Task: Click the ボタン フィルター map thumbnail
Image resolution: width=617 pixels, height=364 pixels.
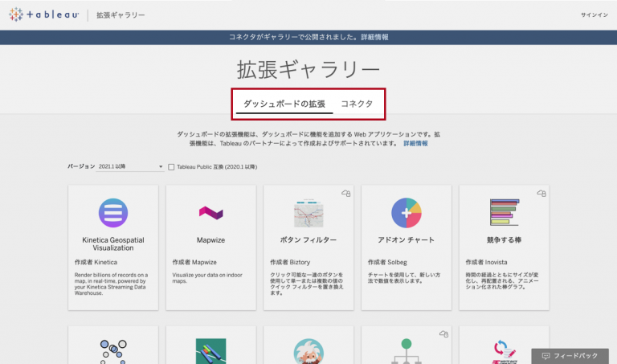Action: point(308,213)
